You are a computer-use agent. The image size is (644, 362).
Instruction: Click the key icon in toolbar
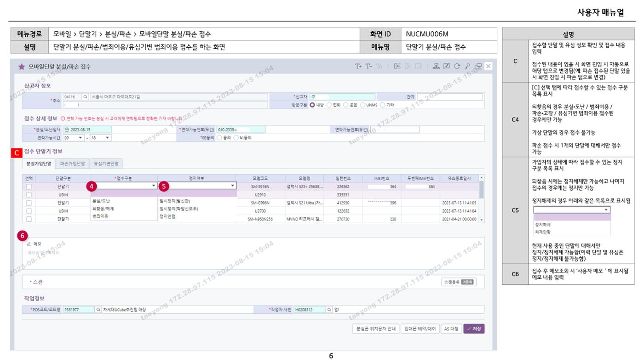pos(468,66)
